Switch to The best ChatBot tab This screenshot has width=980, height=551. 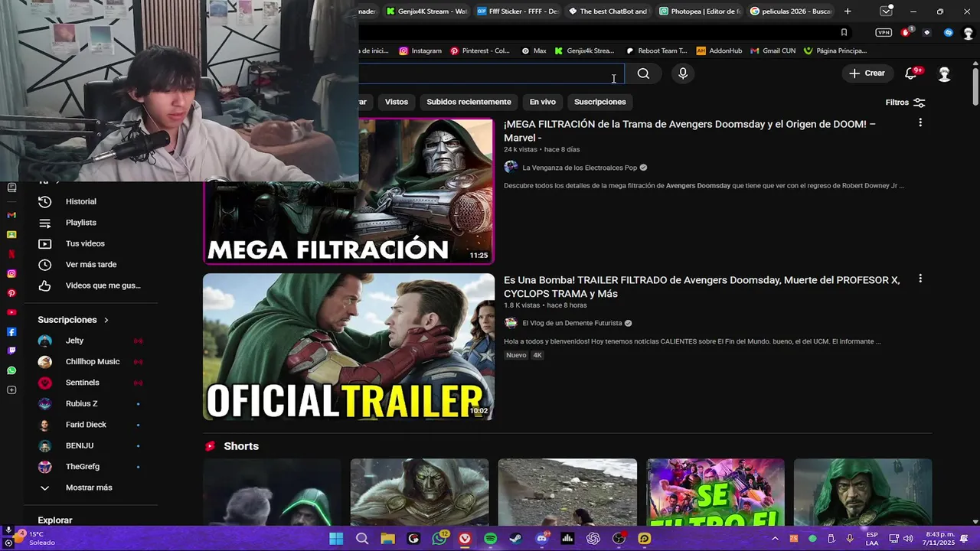tap(608, 11)
